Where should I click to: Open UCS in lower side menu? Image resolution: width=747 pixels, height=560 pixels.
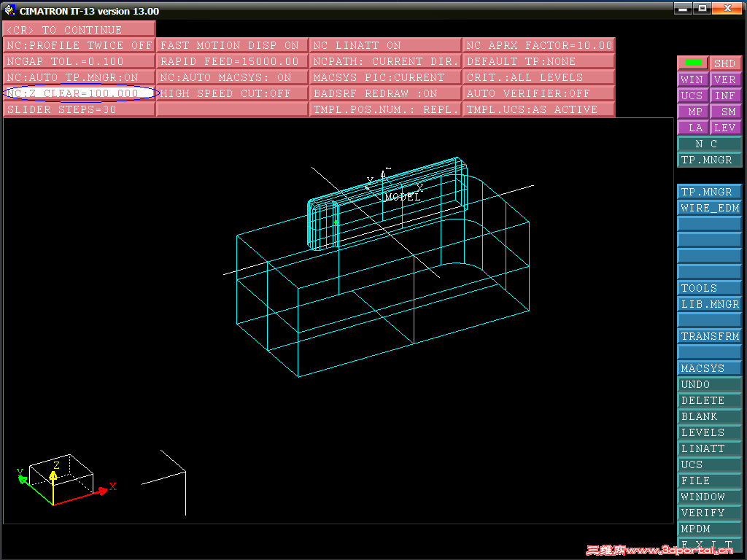709,464
